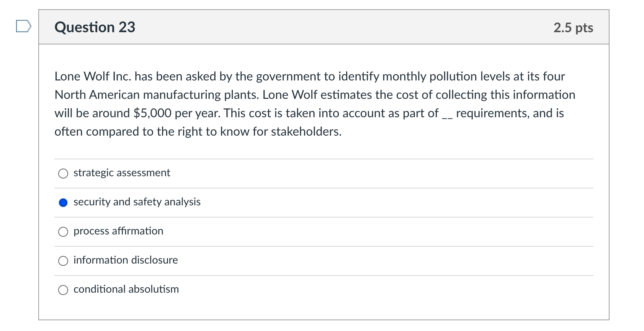Click the 'conditional absolutism' label text
The height and width of the screenshot is (331, 644).
click(126, 289)
